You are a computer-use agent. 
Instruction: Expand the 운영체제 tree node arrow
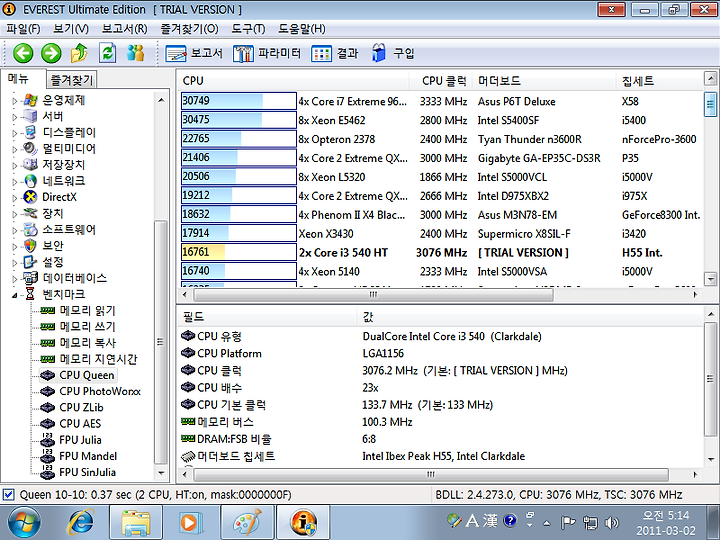[15, 101]
